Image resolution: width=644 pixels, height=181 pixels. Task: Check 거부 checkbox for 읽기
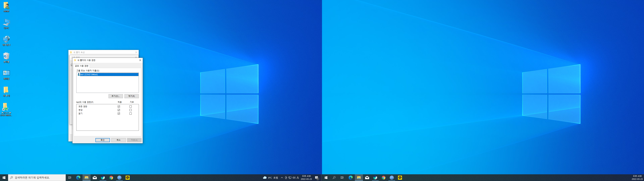coord(130,113)
